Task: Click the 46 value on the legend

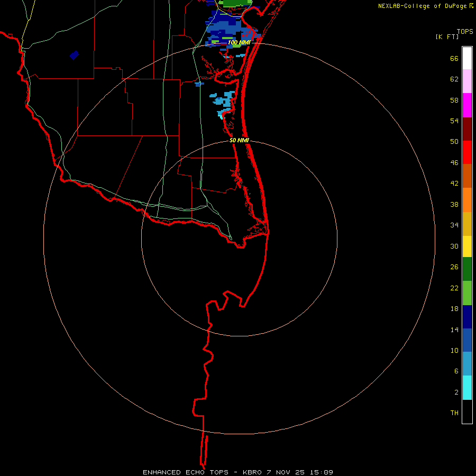Action: pos(454,163)
